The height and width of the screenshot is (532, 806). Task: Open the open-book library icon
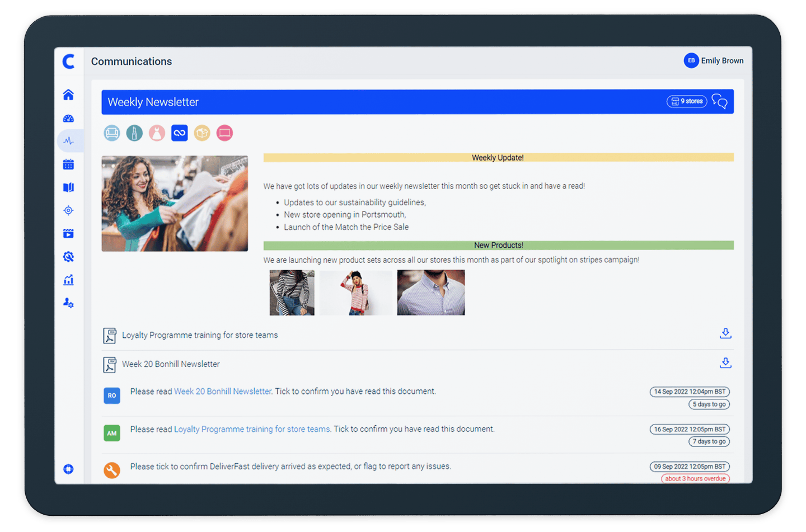pos(68,187)
